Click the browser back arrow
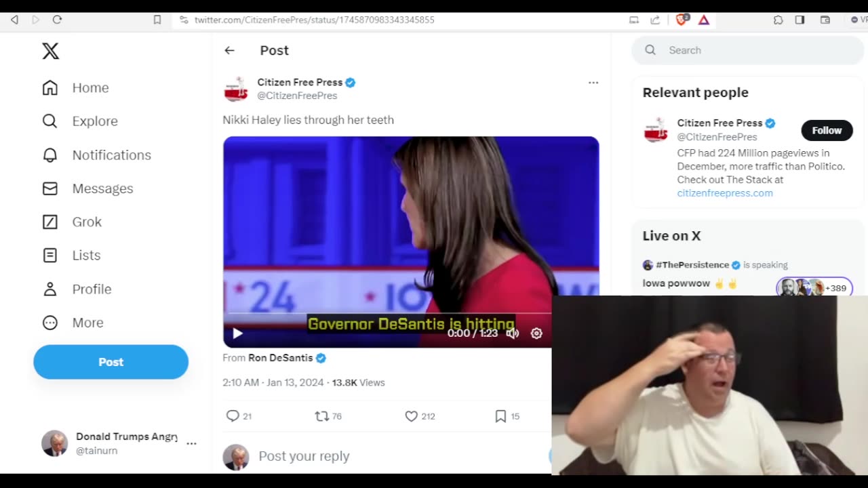868x488 pixels. pyautogui.click(x=14, y=20)
